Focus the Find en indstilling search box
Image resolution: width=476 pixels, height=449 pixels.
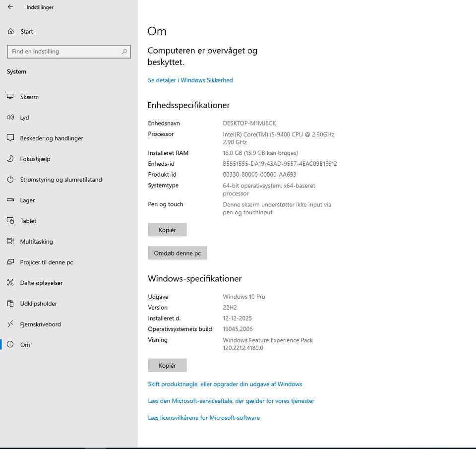coord(68,51)
